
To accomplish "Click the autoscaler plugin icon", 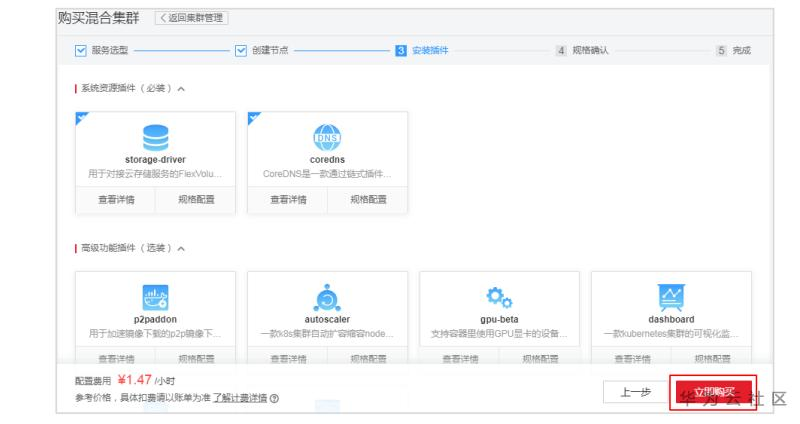I will 327,297.
